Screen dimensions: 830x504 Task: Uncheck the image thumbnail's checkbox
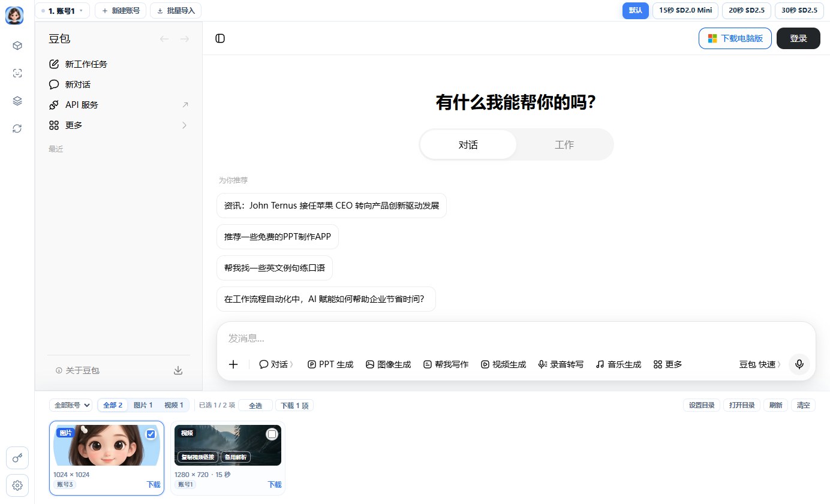(x=151, y=434)
